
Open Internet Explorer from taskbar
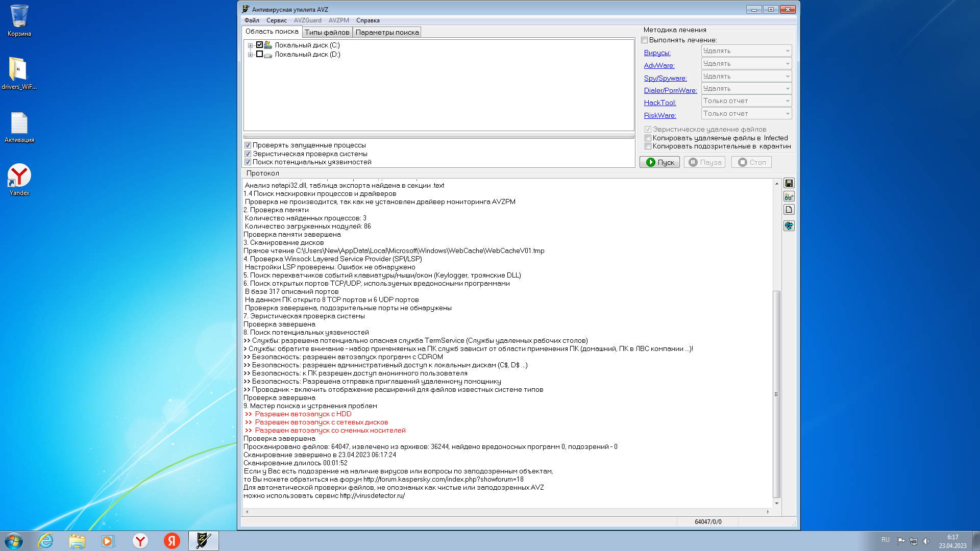46,541
